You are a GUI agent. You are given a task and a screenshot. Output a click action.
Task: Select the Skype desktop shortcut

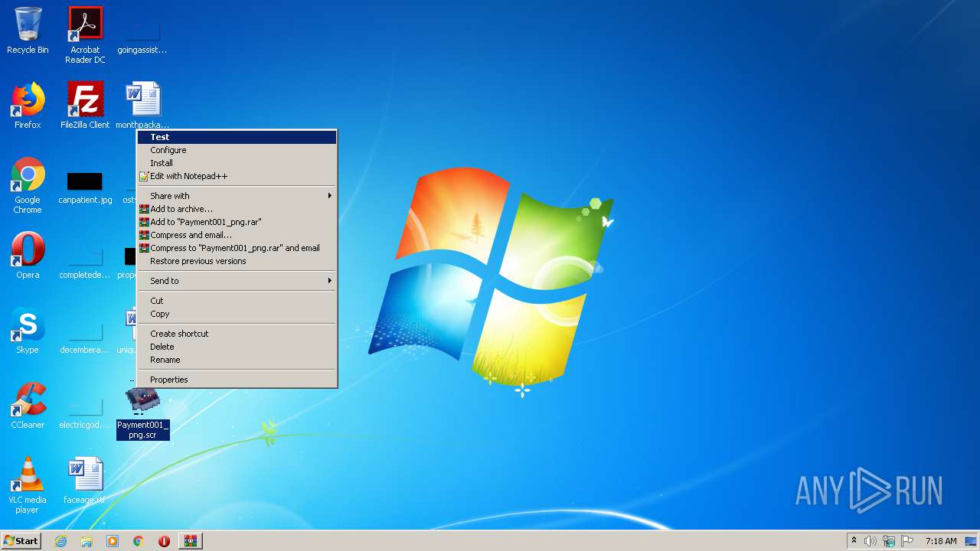click(28, 331)
